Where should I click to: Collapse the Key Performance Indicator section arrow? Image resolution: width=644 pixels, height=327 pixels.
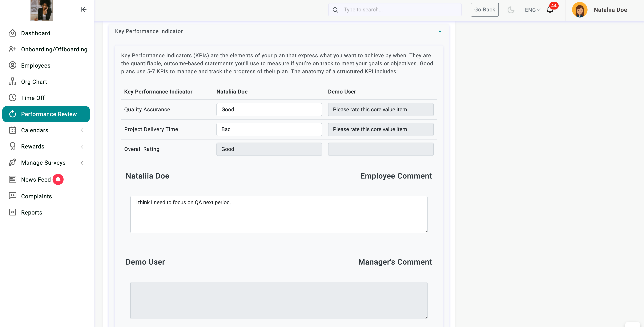coord(440,31)
